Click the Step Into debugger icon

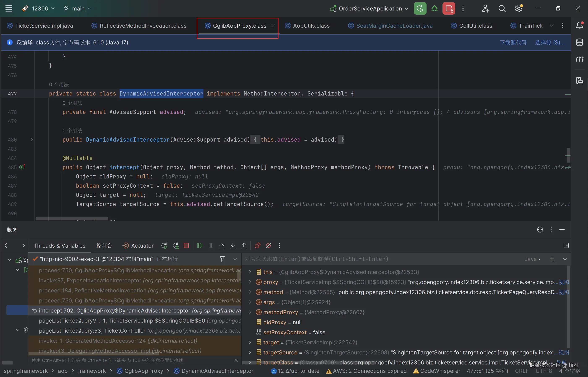tap(233, 245)
